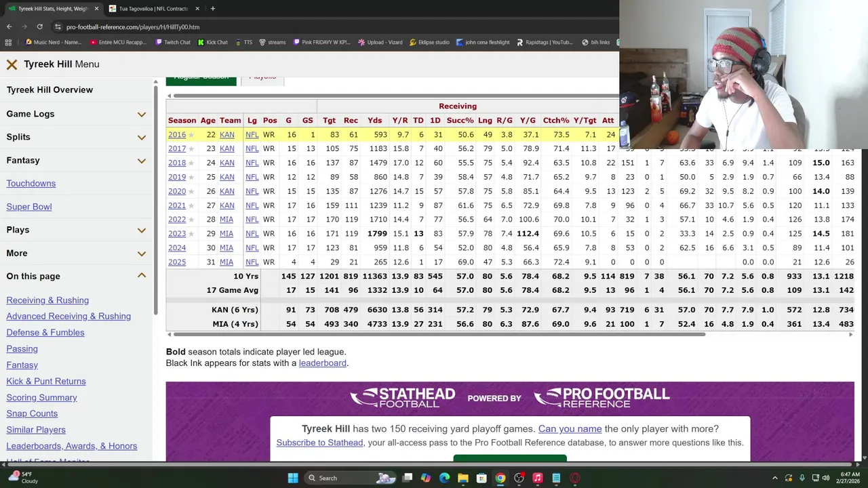
Task: Open Copilot from taskbar
Action: (x=426, y=478)
